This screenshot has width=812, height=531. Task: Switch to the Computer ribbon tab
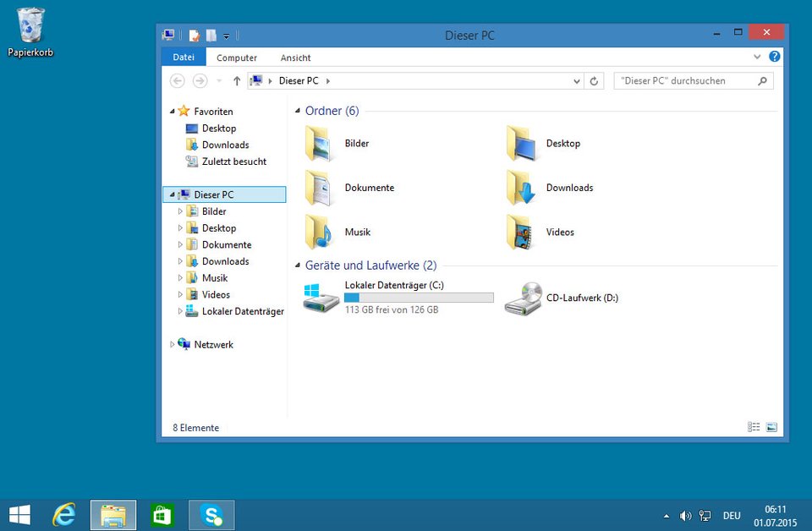[236, 57]
